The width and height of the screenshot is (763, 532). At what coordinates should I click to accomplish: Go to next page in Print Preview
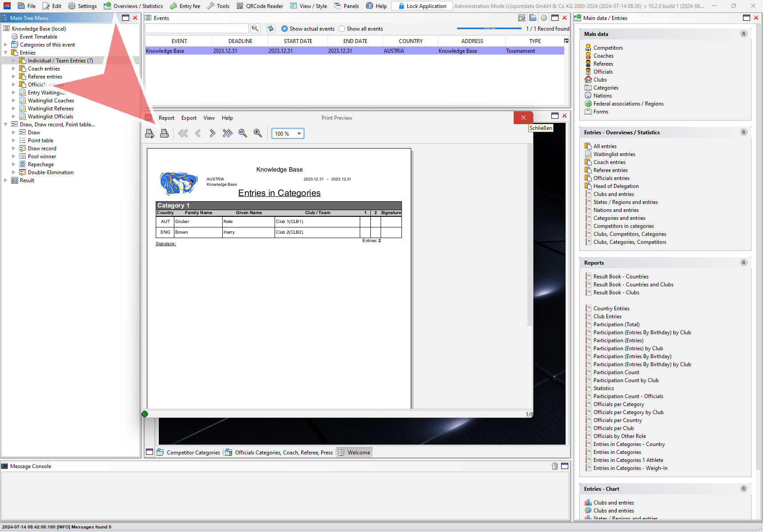coord(212,133)
